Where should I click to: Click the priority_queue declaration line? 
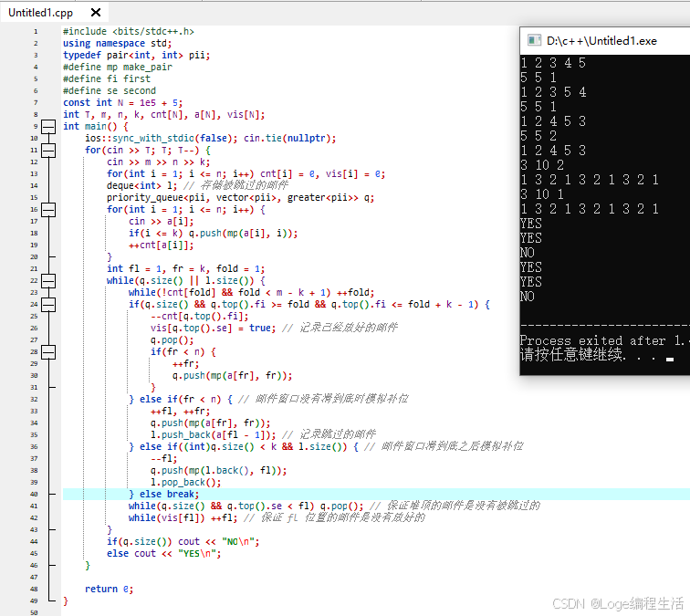(240, 197)
